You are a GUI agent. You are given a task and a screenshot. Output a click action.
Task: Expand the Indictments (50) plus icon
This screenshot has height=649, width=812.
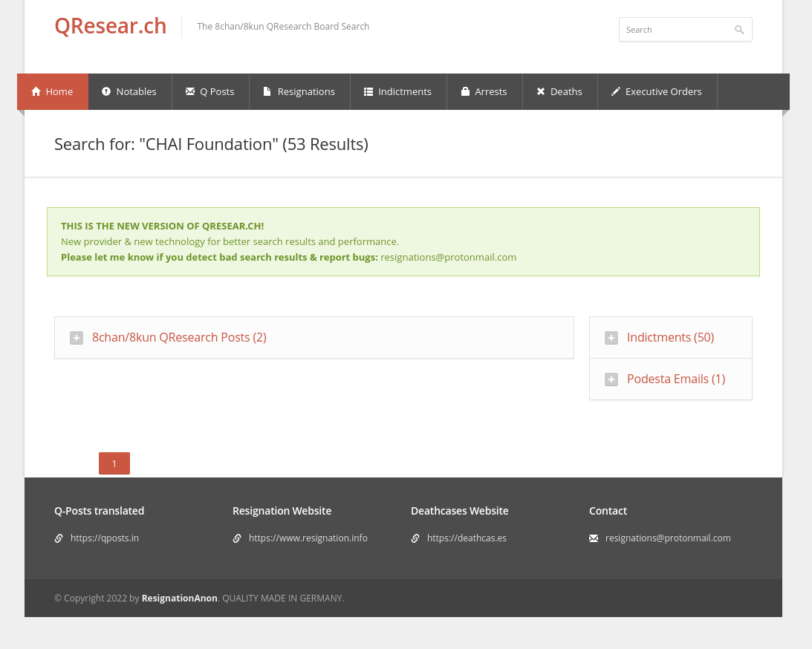611,338
